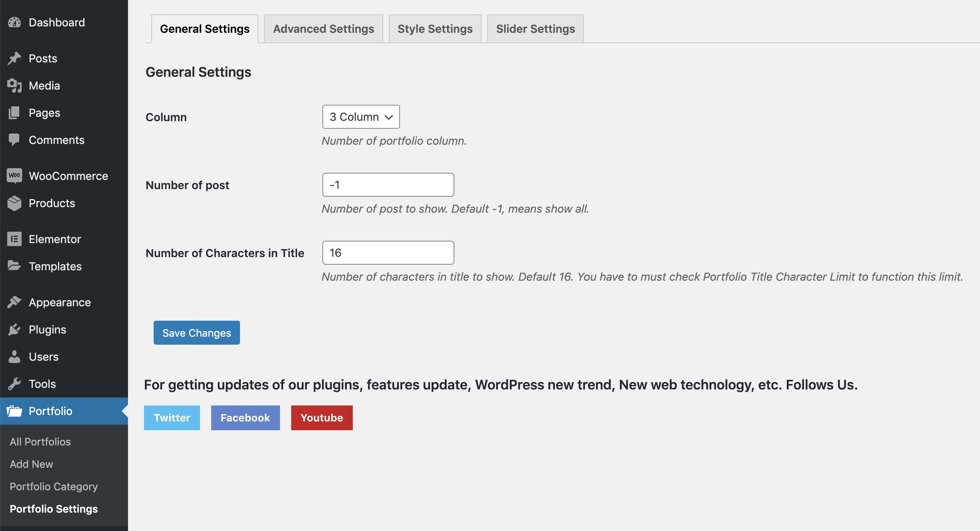This screenshot has height=531, width=980.
Task: Open the Advanced Settings tab
Action: (x=324, y=28)
